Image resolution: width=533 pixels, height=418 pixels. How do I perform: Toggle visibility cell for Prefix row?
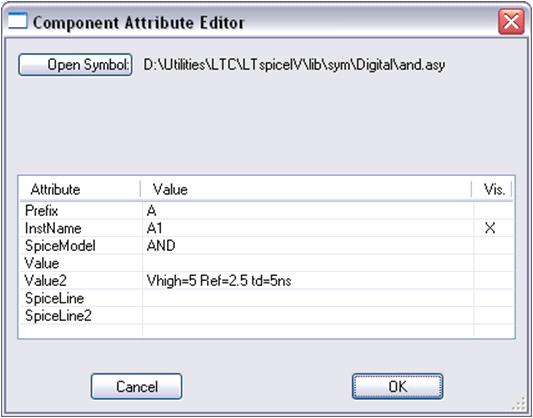(493, 211)
